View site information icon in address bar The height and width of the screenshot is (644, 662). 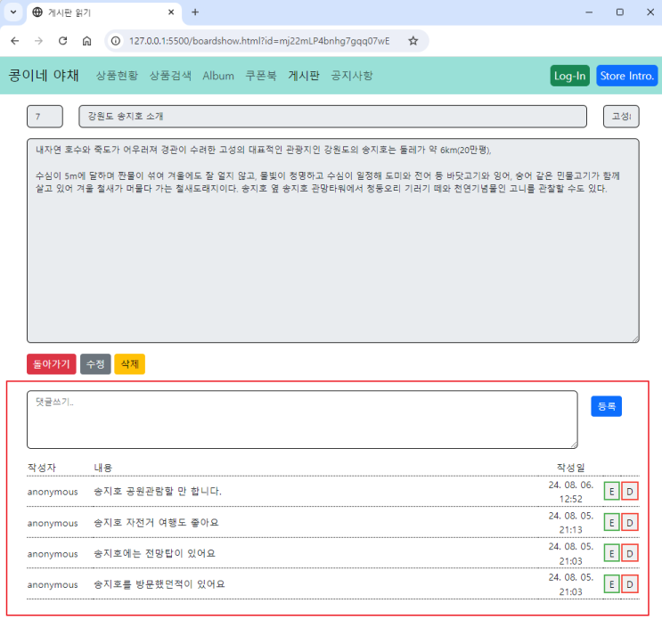pos(116,41)
